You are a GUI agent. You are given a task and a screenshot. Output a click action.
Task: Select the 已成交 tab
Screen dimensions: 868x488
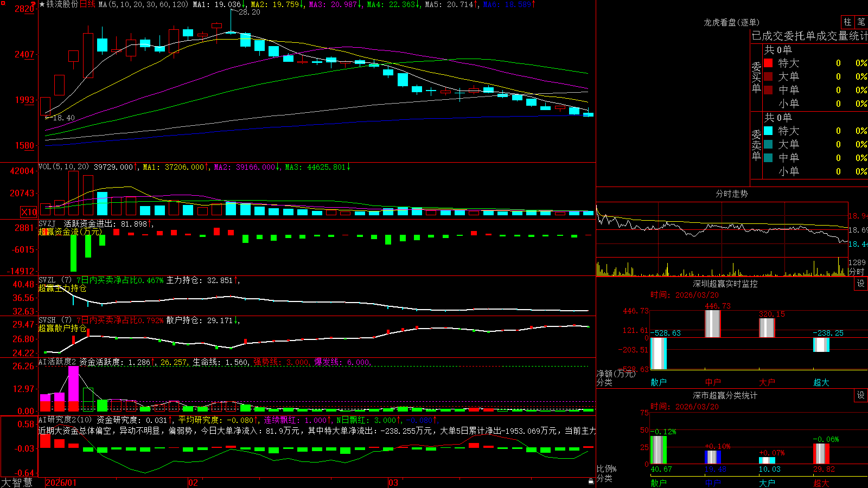[x=768, y=36]
